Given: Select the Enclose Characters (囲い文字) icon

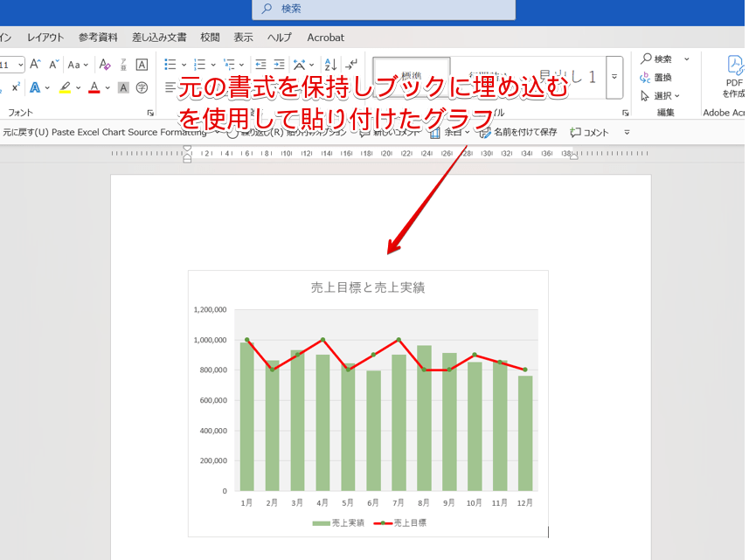Looking at the screenshot, I should pyautogui.click(x=142, y=87).
